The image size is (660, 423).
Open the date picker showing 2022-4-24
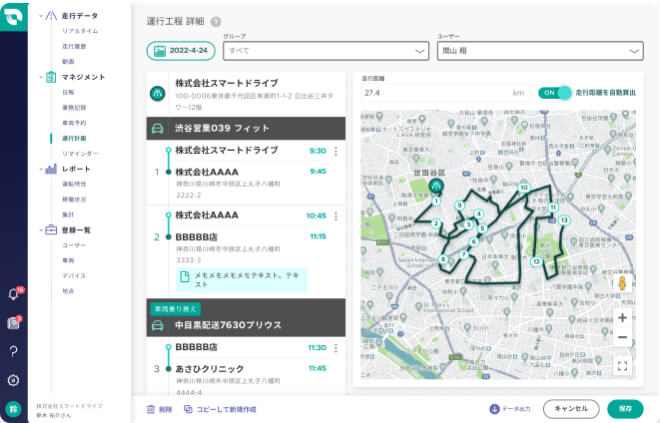tap(181, 51)
